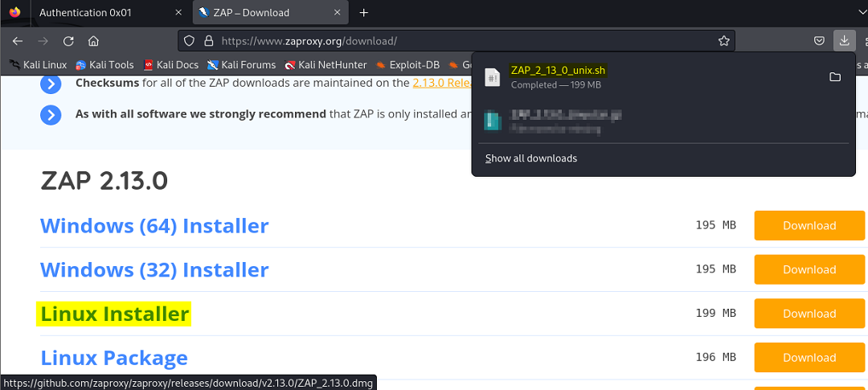This screenshot has height=390, width=868.
Task: Save page to Pocket
Action: click(x=819, y=41)
